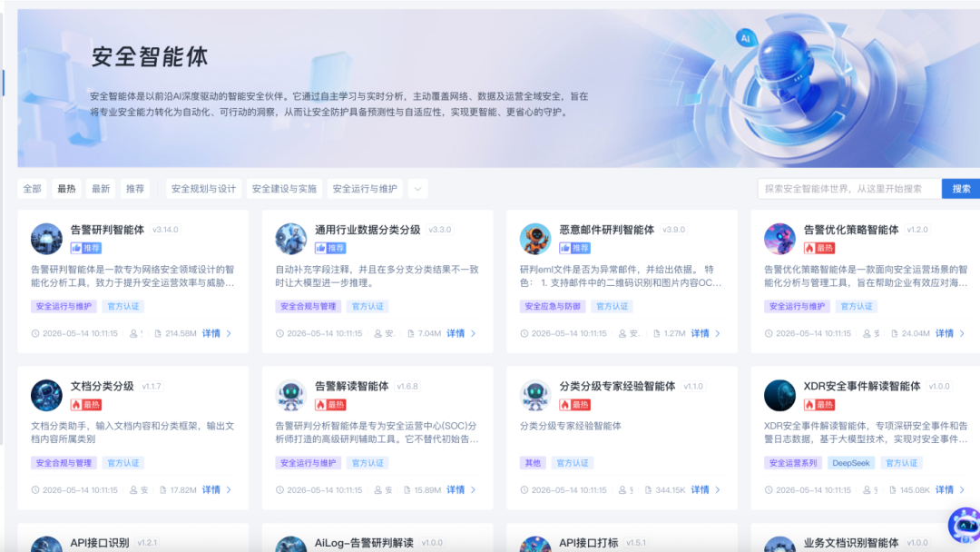Select the 最热 filter tab
Image resolution: width=980 pixels, height=552 pixels.
(x=66, y=189)
